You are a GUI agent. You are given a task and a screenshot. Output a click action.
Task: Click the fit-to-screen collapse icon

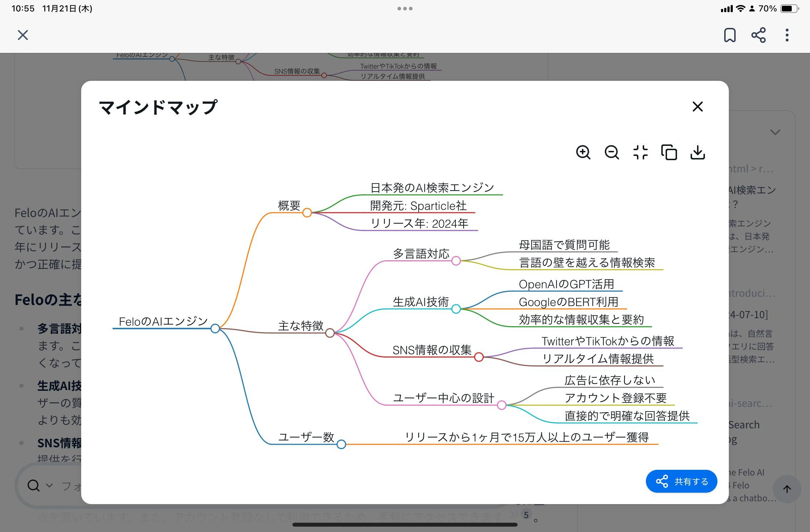tap(640, 152)
